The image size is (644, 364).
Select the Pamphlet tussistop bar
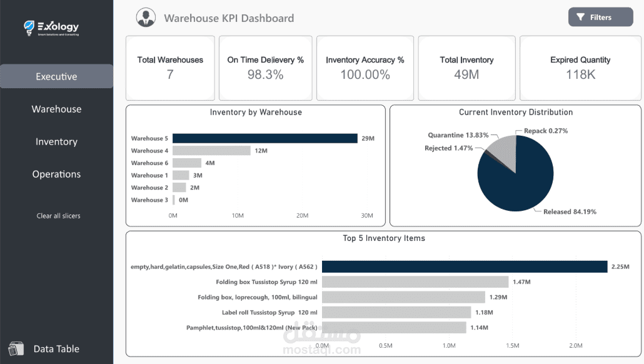tap(395, 328)
